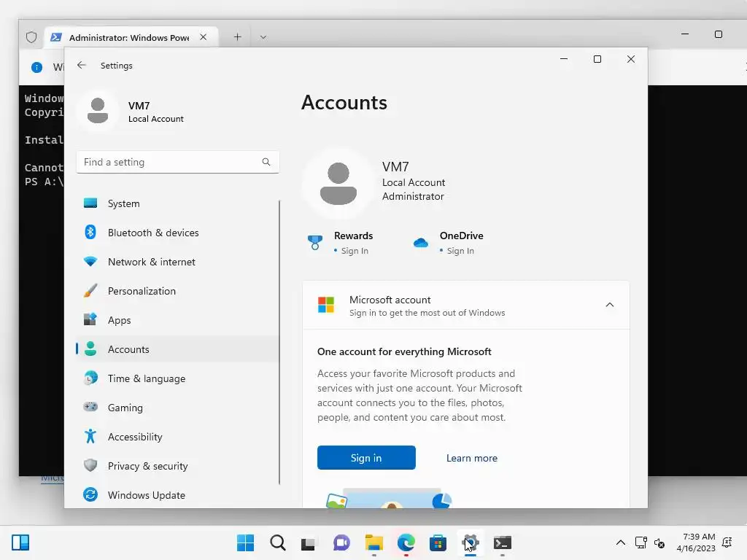Sign in to OneDrive
Viewport: 747px width, 560px height.
460,251
